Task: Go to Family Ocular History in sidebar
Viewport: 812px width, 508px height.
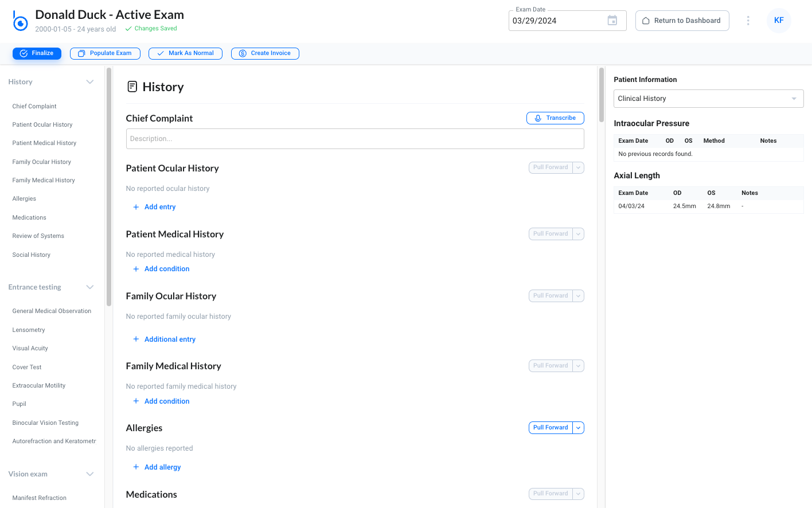Action: (x=42, y=162)
